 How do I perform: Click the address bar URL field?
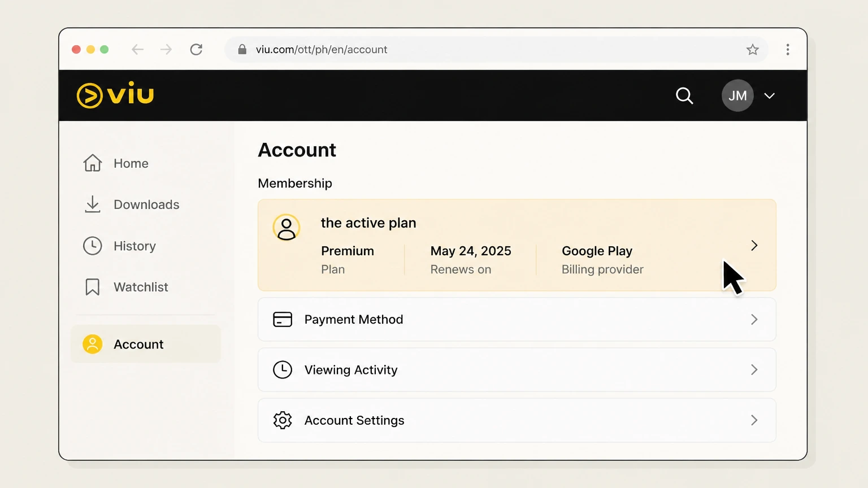point(496,50)
